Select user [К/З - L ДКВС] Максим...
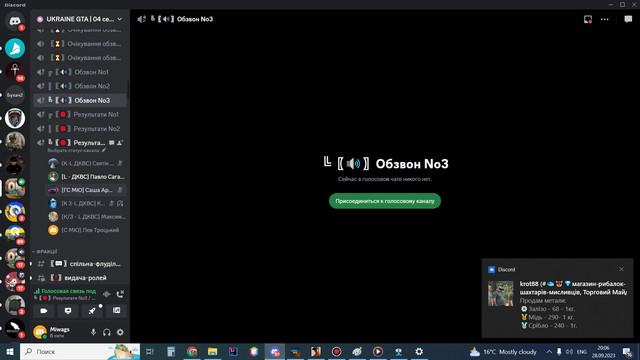 (x=86, y=216)
